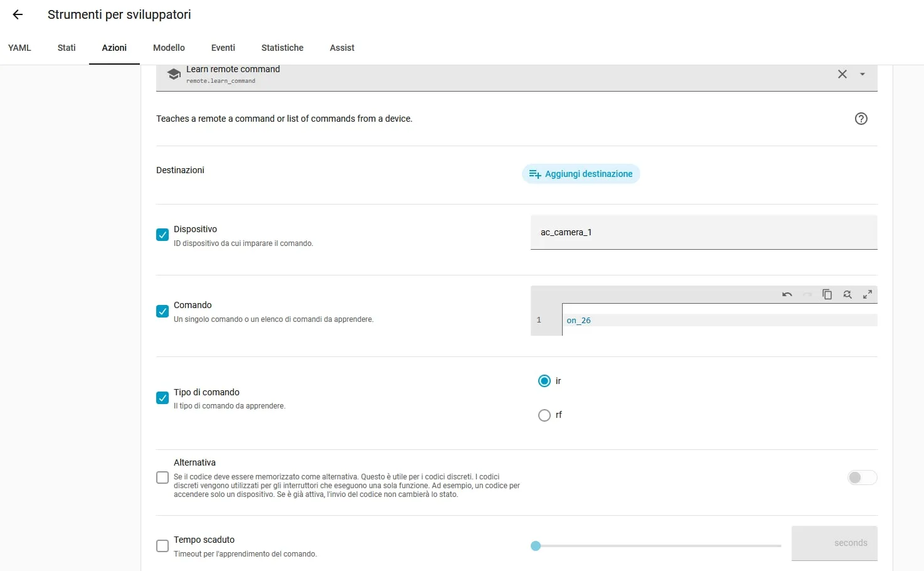Click the 'Destinazioni' label
The image size is (924, 571).
tap(180, 170)
